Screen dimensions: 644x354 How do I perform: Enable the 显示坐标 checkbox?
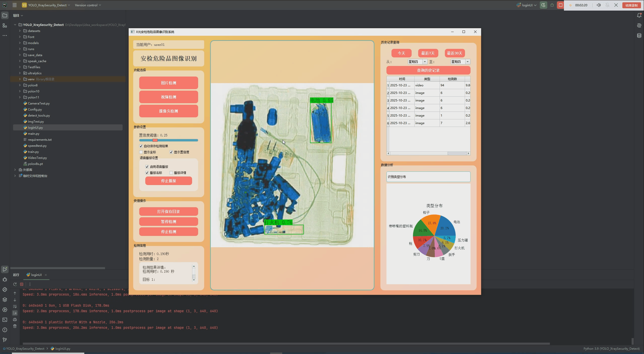click(x=141, y=152)
